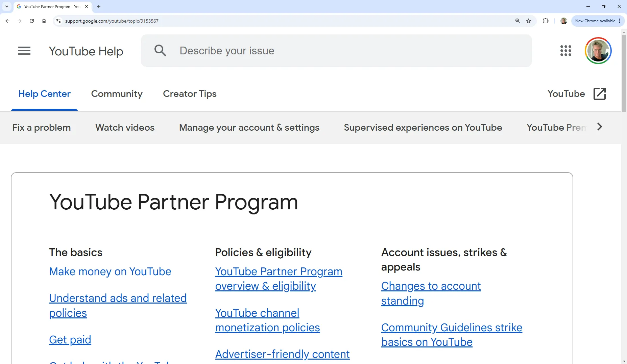Click the YouTube Help title
Screen dimensions: 627x364
pyautogui.click(x=86, y=51)
